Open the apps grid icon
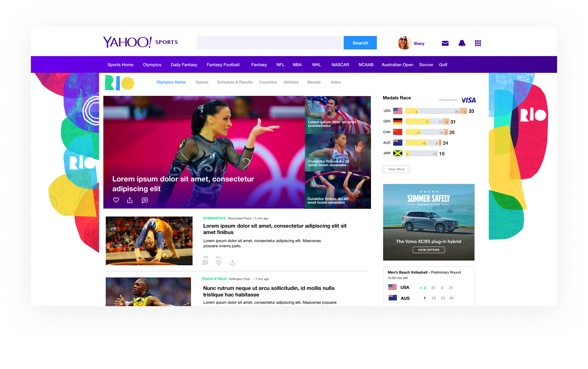Image resolution: width=588 pixels, height=369 pixels. coord(478,43)
